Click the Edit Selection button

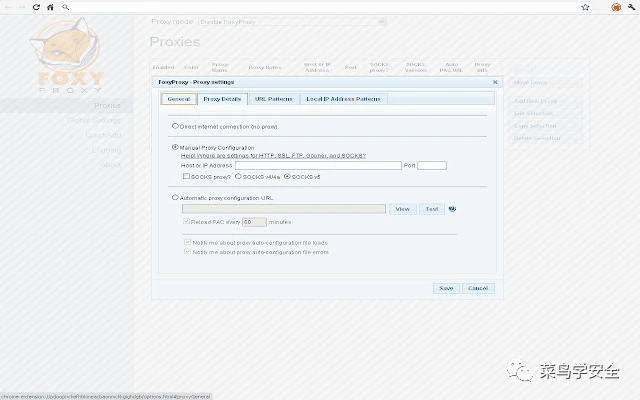click(x=545, y=113)
